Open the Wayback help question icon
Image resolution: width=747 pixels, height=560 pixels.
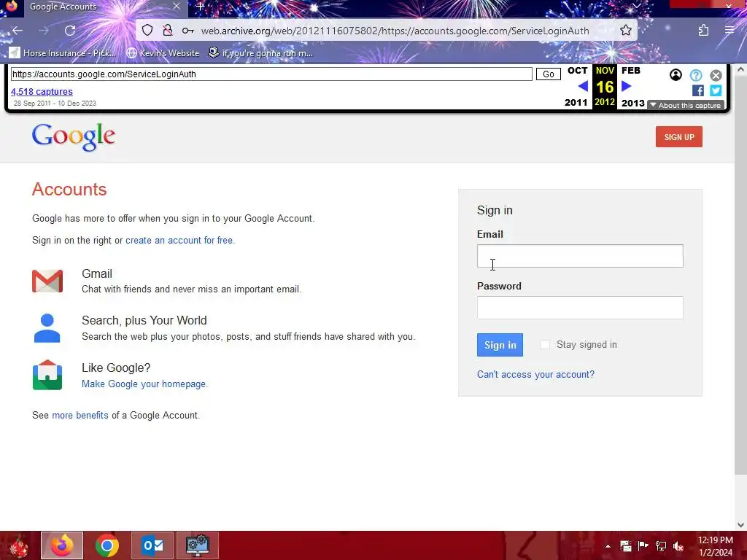[696, 75]
